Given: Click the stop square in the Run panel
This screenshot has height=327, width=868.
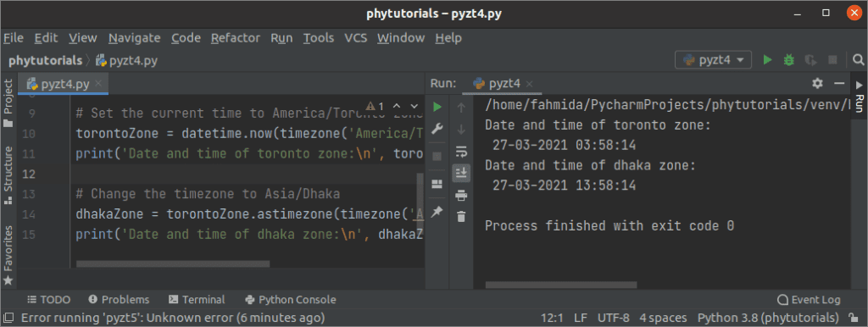Looking at the screenshot, I should coord(437,156).
